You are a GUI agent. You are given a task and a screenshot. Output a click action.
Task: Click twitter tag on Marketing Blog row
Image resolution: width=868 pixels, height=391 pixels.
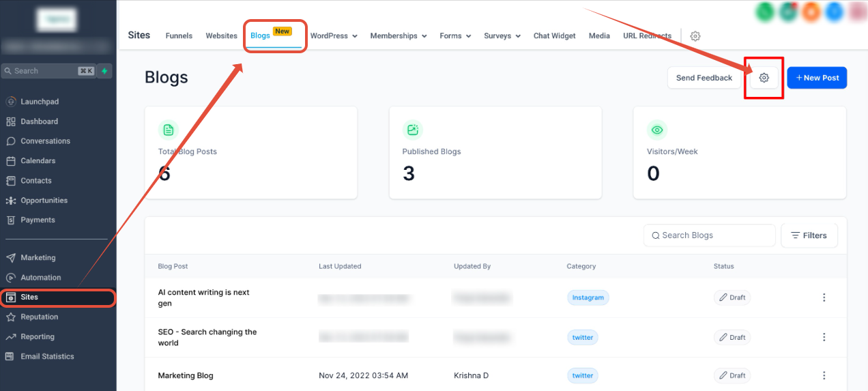(x=583, y=375)
